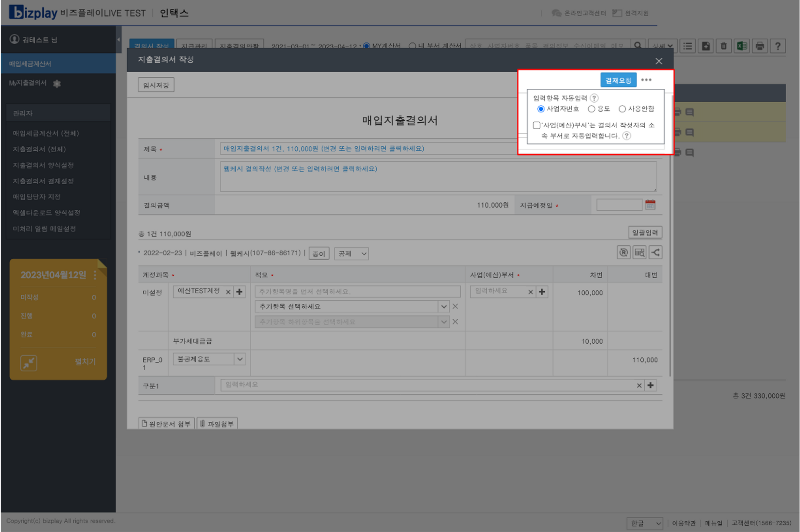Open the 공제 dropdown

(x=352, y=253)
